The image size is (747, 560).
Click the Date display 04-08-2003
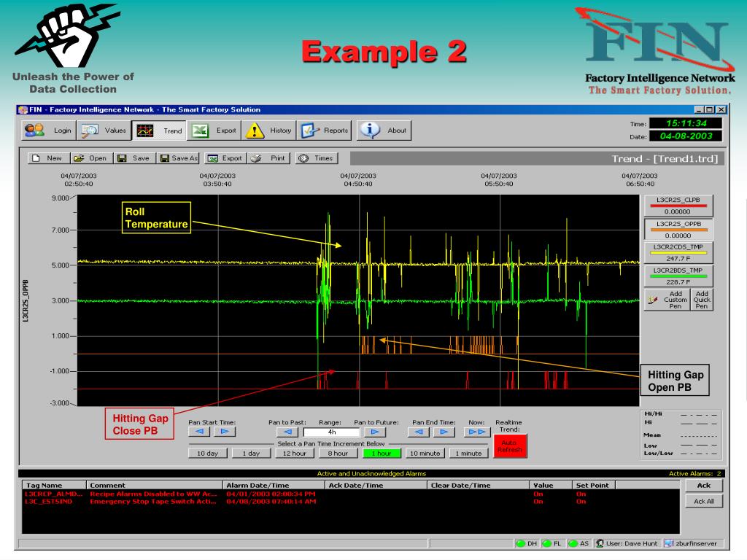pyautogui.click(x=686, y=136)
